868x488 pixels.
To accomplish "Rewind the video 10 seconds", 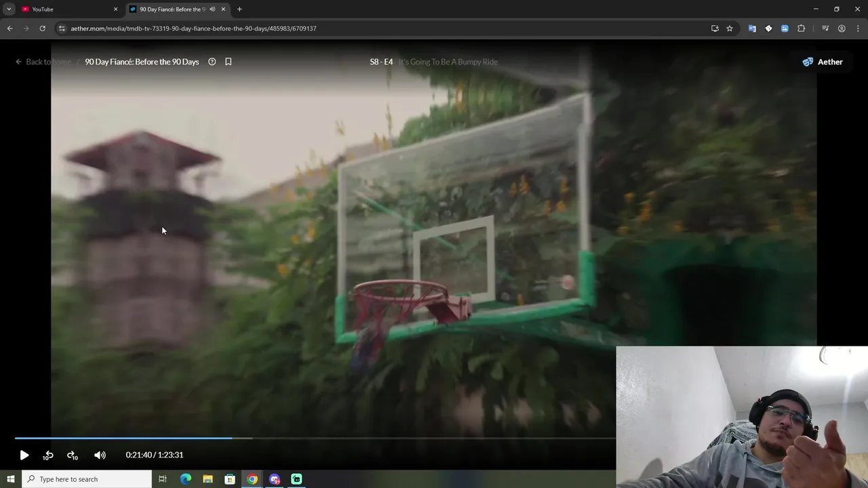I will click(48, 455).
